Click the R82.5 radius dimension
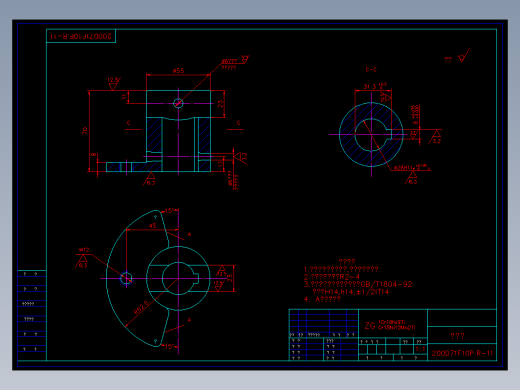Viewport: 520px width, 390px height. pos(141,307)
